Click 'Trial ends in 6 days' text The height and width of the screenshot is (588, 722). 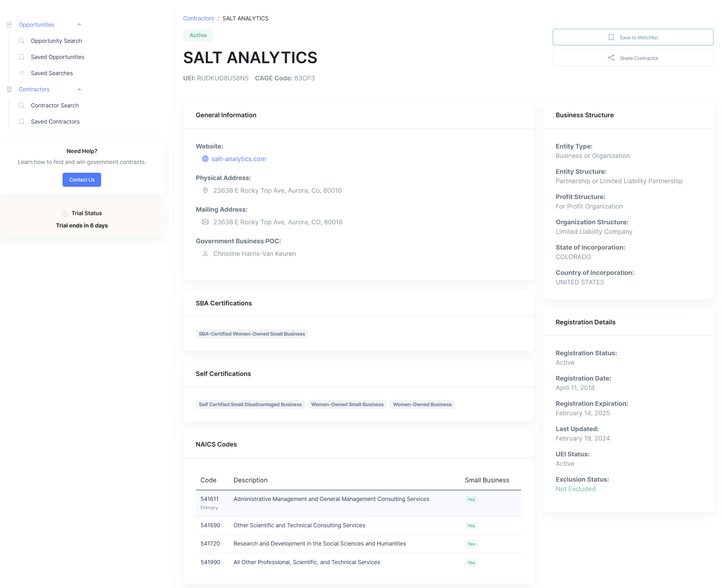[x=82, y=225]
